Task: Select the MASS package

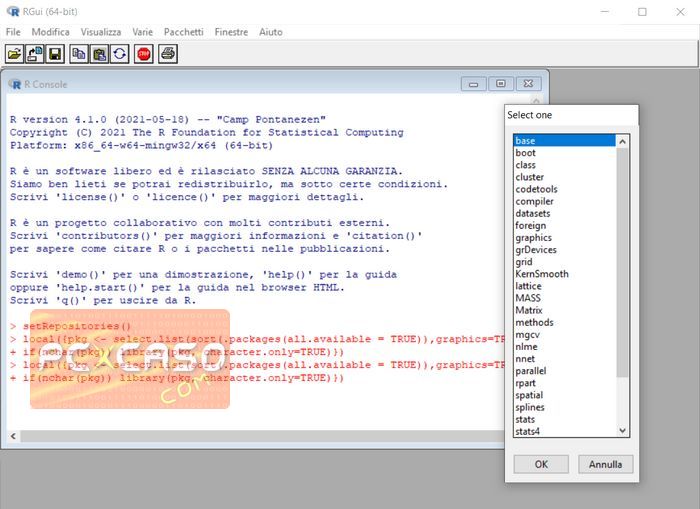Action: point(564,298)
